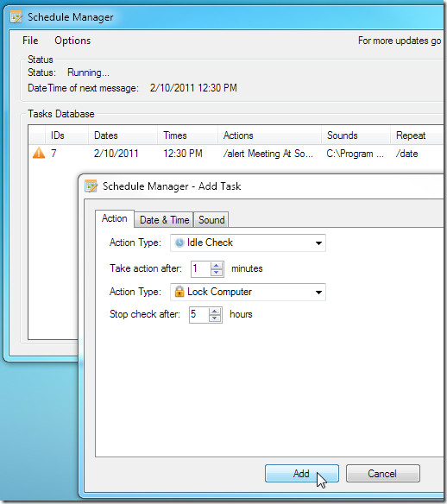Open the Options menu
This screenshot has height=504, width=447.
pyautogui.click(x=72, y=41)
